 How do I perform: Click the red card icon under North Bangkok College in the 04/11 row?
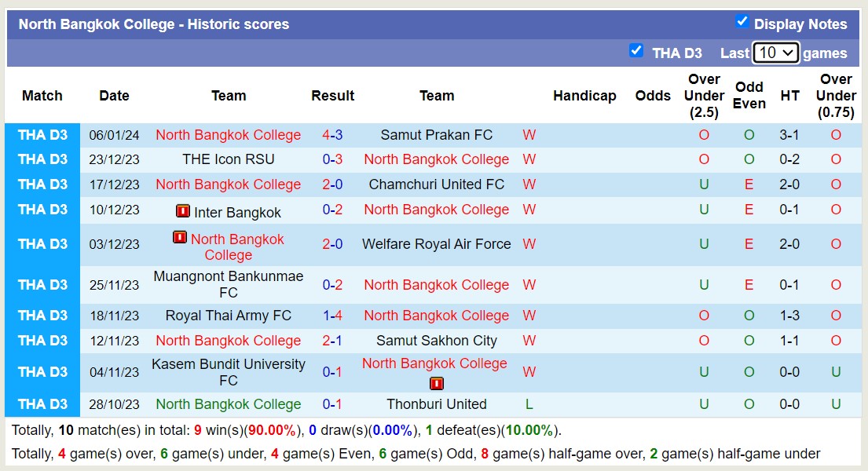(x=436, y=384)
